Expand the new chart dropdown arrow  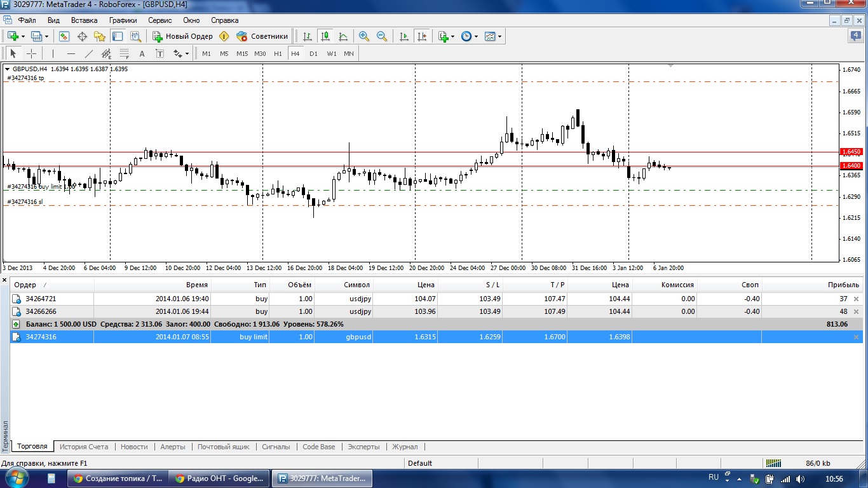coord(24,36)
